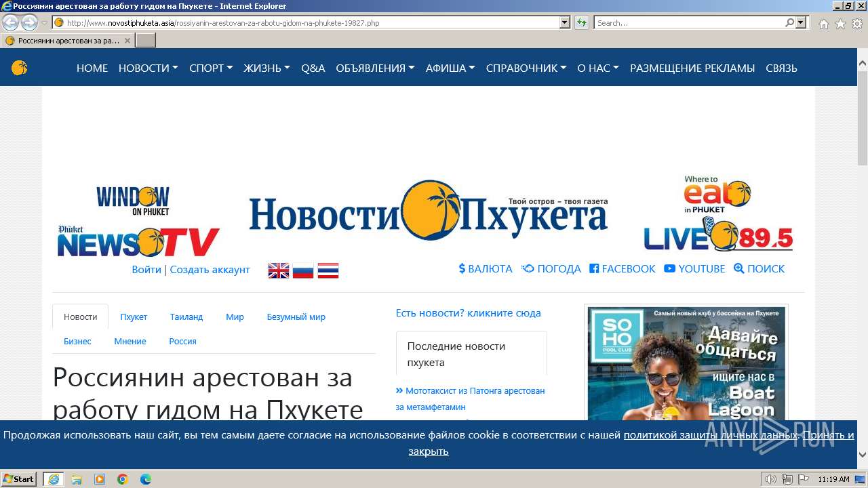Switch language with the Russian flag
Image resolution: width=868 pixels, height=488 pixels.
point(303,270)
